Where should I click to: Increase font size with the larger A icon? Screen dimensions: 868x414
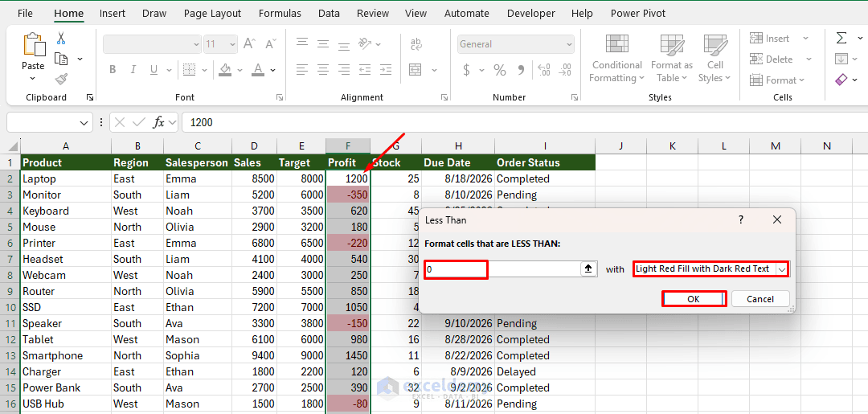[250, 43]
